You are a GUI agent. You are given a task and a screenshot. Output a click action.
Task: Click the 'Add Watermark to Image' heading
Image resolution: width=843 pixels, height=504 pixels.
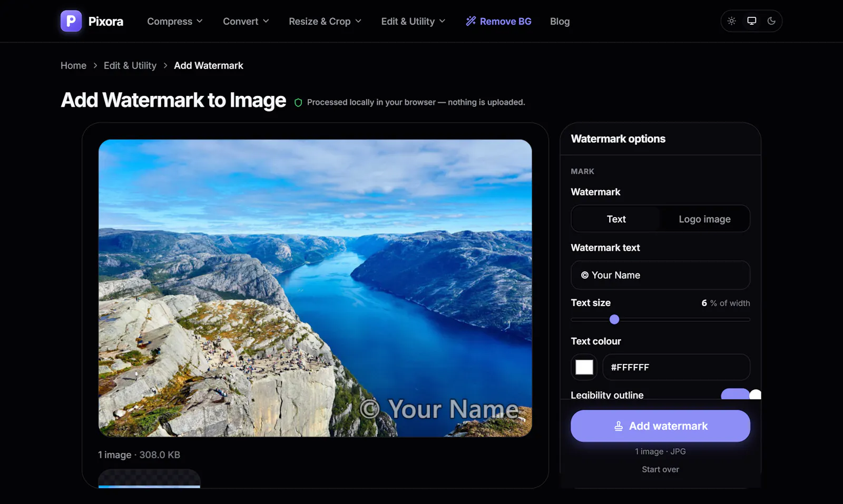click(173, 101)
